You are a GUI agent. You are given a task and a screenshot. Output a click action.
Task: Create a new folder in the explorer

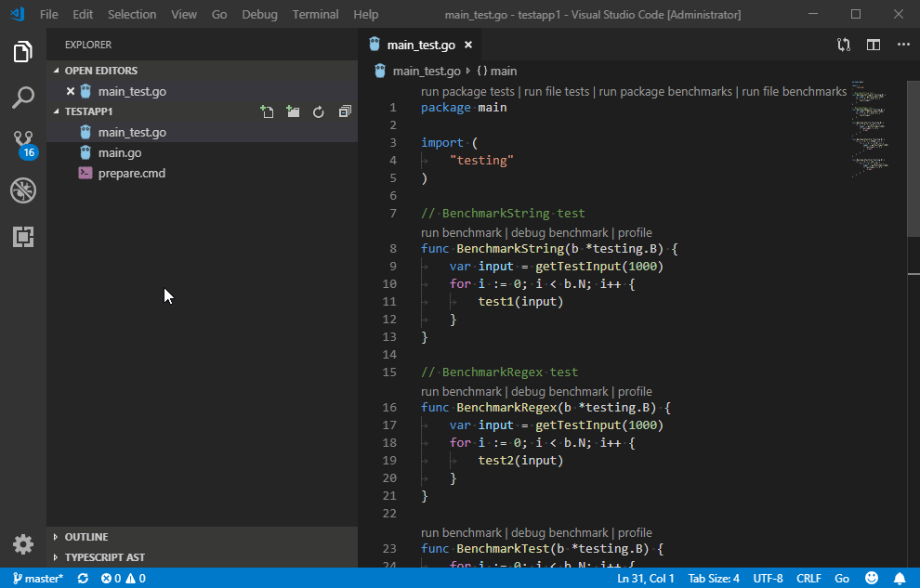click(293, 111)
